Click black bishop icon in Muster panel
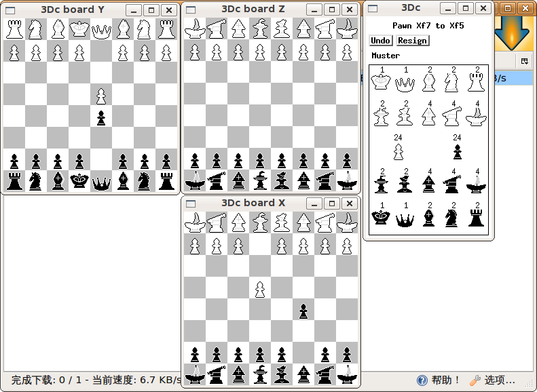The width and height of the screenshot is (537, 392). (429, 218)
